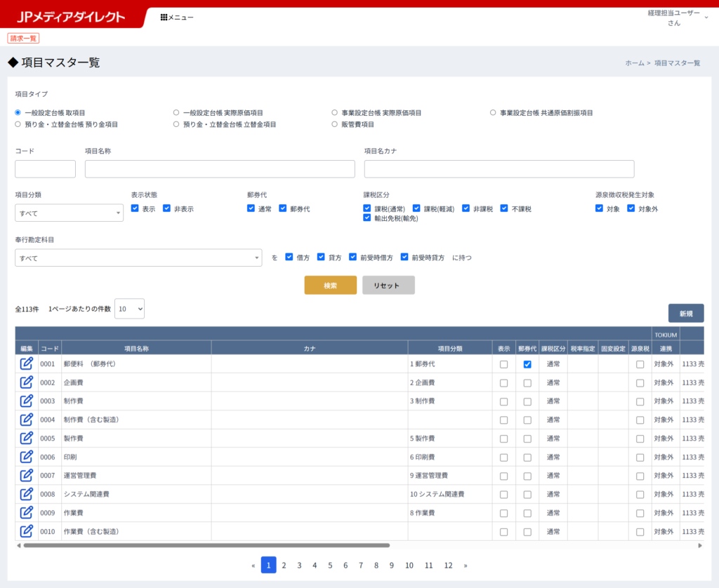This screenshot has height=588, width=719.
Task: Select 販管費項目 radio button
Action: [x=336, y=124]
